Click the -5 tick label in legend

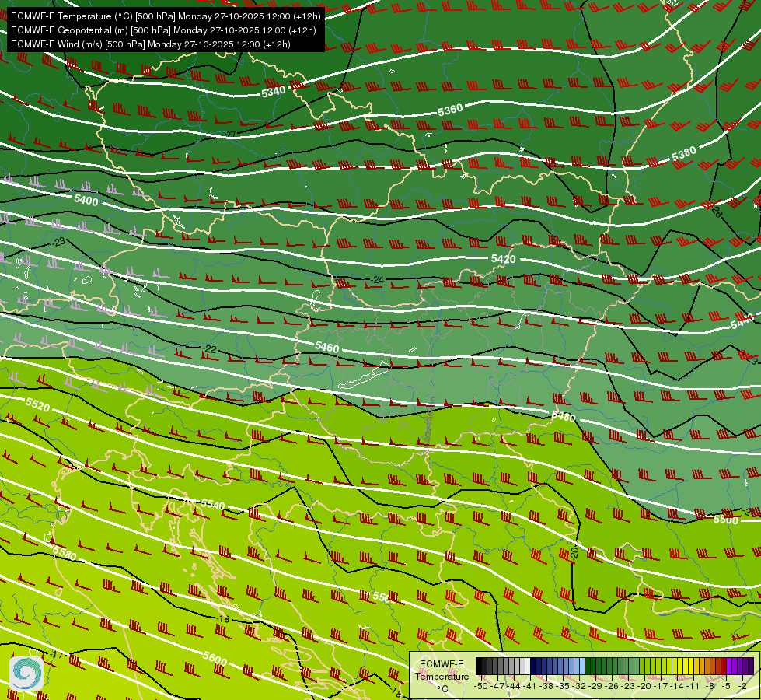pos(727,686)
